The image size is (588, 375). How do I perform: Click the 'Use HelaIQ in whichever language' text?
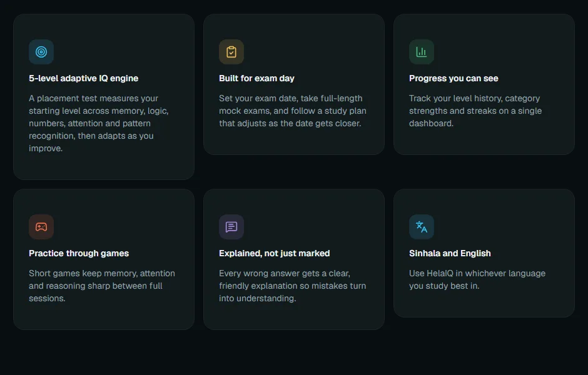[477, 274]
